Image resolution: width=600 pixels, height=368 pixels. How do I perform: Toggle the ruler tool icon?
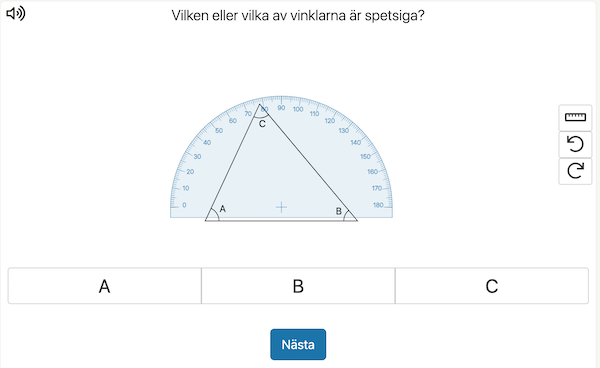coord(575,117)
